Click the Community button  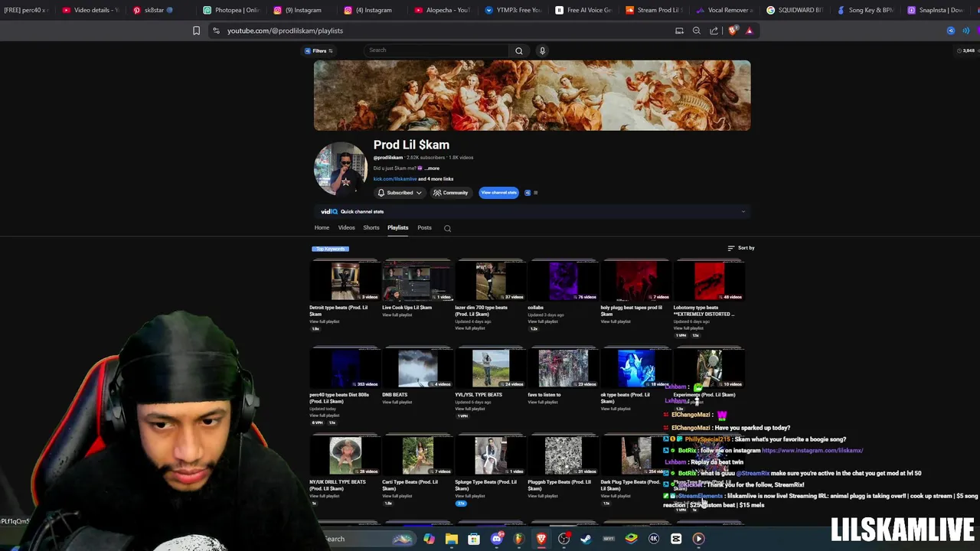450,193
